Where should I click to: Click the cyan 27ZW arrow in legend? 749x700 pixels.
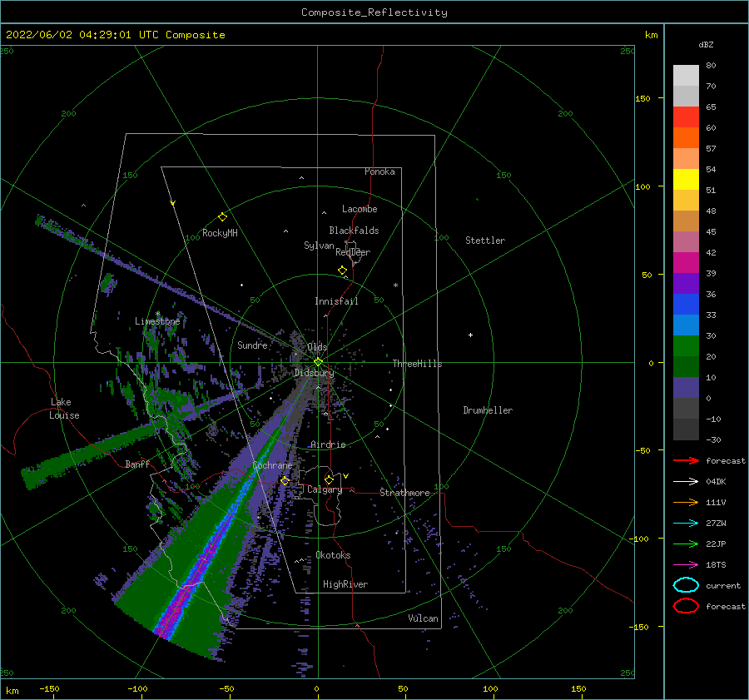click(x=686, y=524)
